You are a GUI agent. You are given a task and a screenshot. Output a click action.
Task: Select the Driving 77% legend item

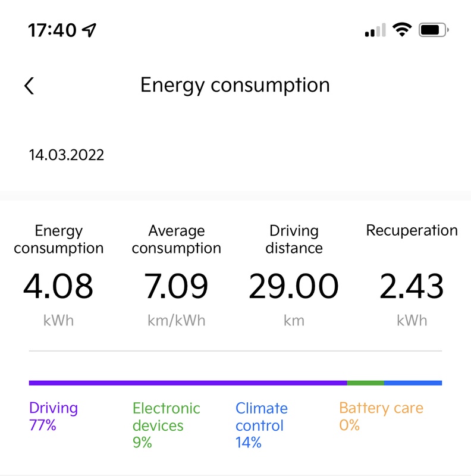(54, 416)
